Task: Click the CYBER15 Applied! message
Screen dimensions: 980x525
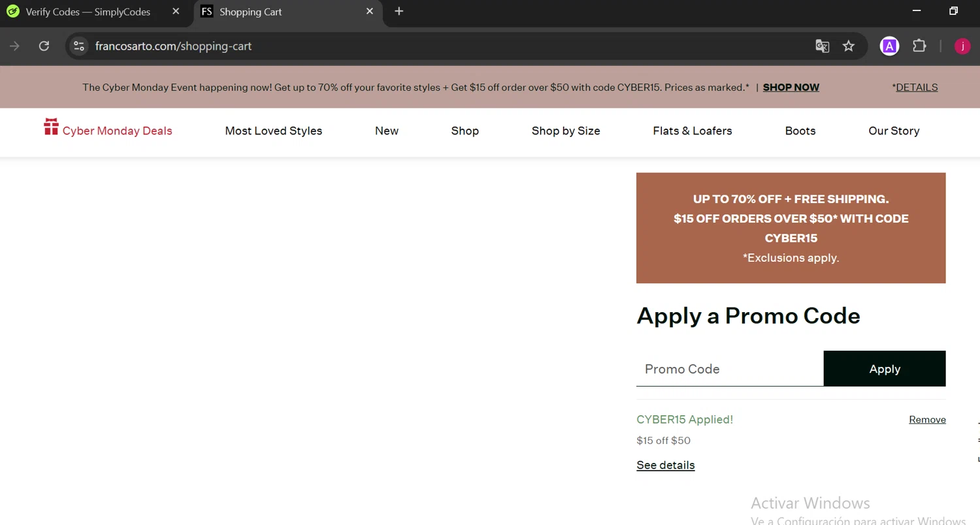Action: [685, 419]
